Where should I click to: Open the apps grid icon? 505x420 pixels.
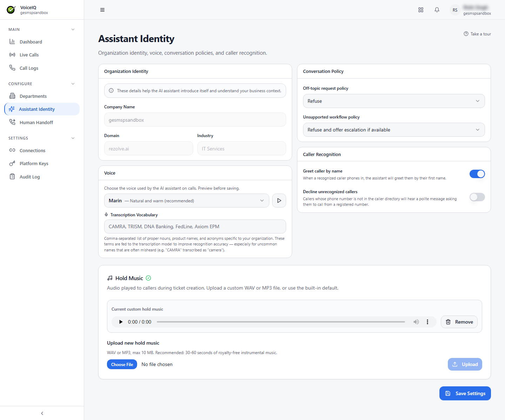point(421,10)
